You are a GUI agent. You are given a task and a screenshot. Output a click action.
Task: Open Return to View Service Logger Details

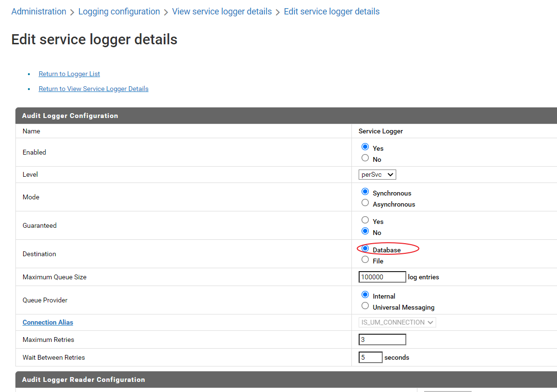click(93, 89)
